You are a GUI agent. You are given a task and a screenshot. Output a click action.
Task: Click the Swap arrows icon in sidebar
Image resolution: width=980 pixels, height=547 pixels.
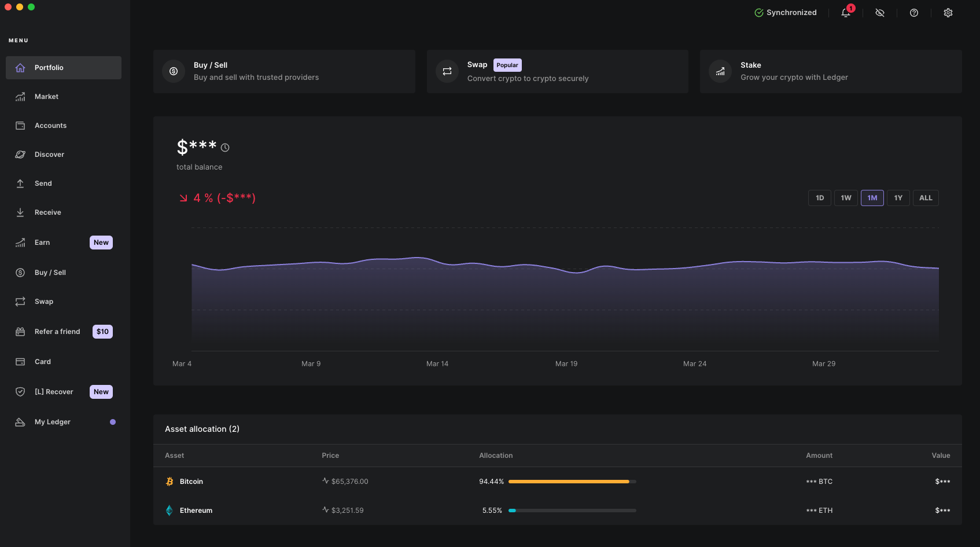[x=20, y=302]
